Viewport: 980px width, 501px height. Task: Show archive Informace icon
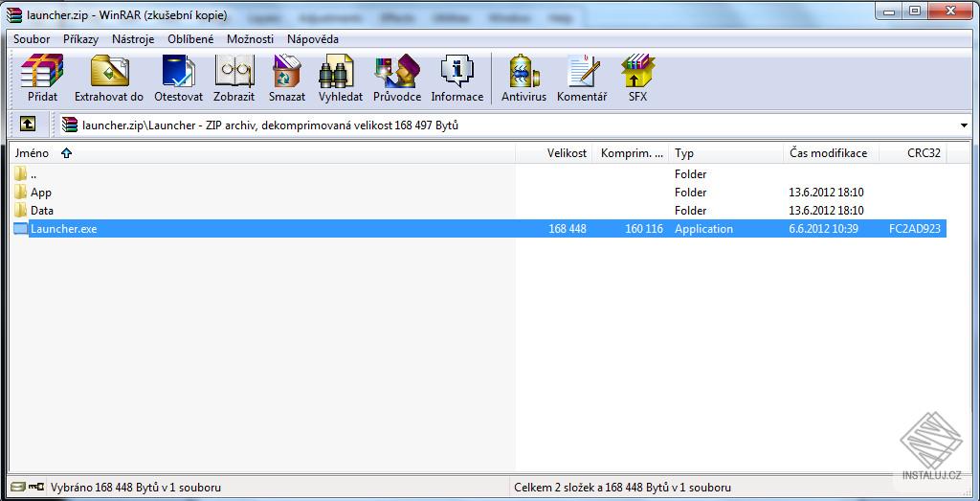click(x=457, y=70)
